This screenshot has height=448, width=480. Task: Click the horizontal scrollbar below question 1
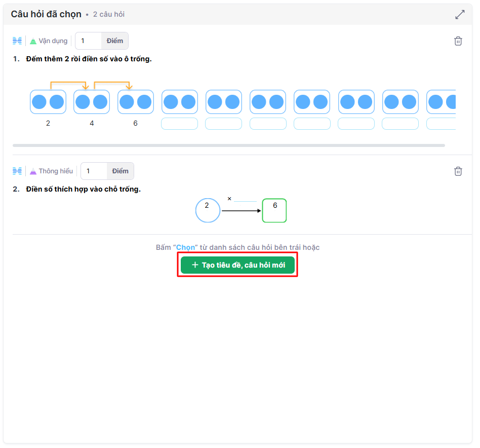[x=228, y=145]
